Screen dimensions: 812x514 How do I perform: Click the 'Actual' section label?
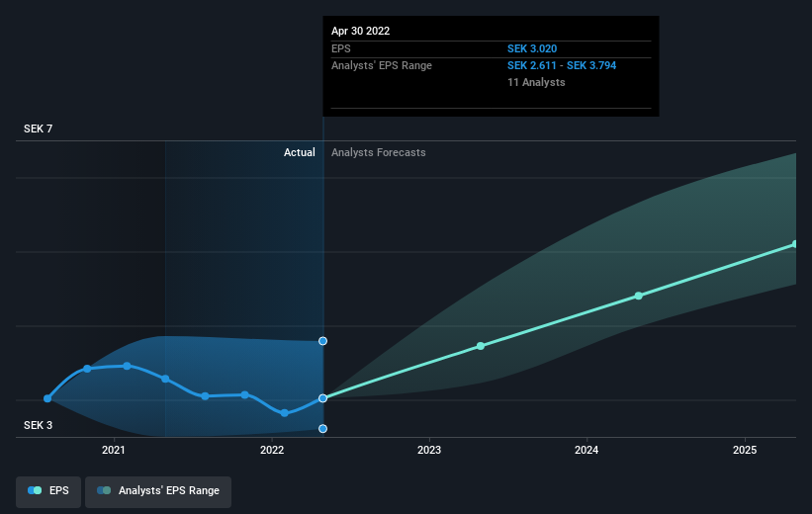[300, 152]
